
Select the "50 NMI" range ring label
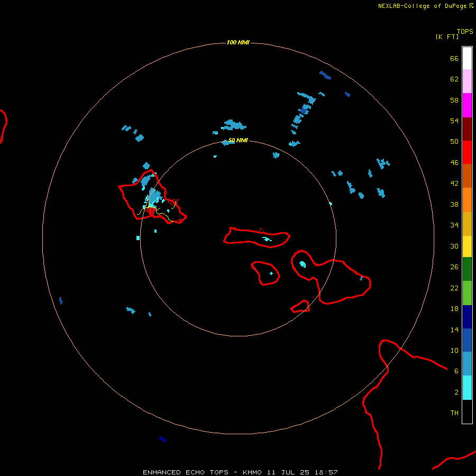pyautogui.click(x=238, y=140)
